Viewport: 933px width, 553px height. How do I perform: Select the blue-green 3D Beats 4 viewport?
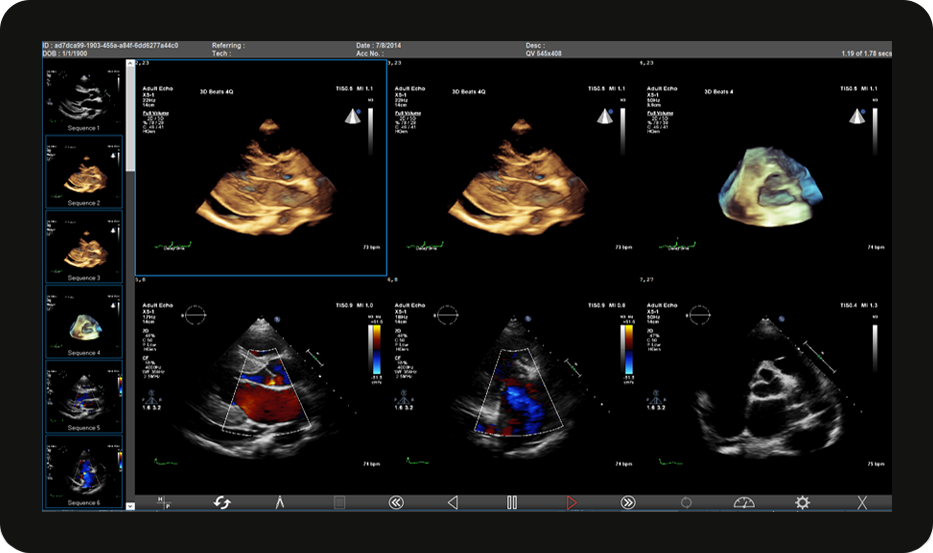point(762,167)
